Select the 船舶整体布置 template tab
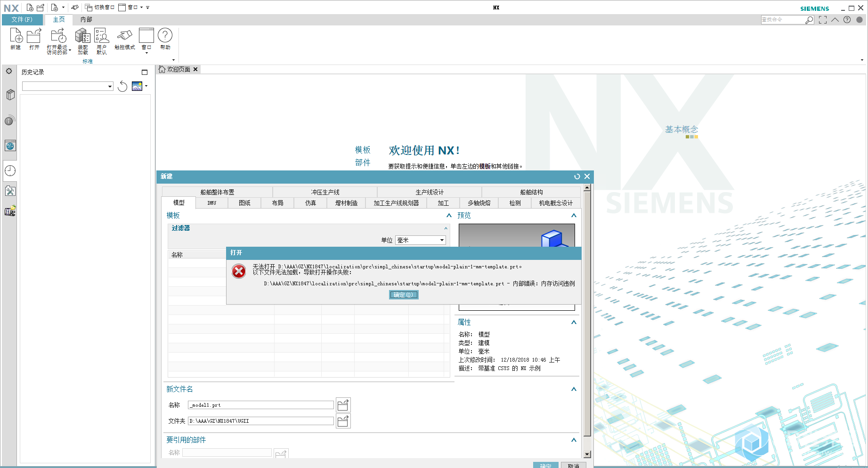The image size is (868, 468). click(x=217, y=192)
